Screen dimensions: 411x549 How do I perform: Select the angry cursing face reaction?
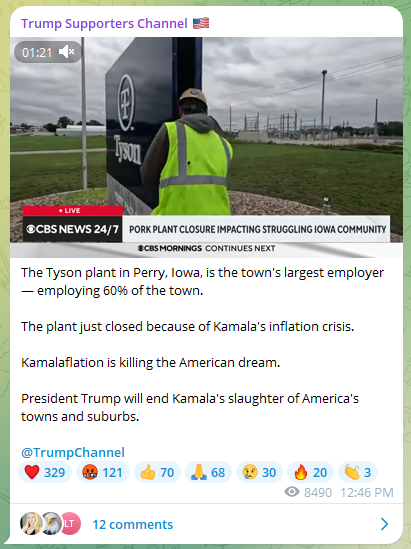click(x=103, y=472)
